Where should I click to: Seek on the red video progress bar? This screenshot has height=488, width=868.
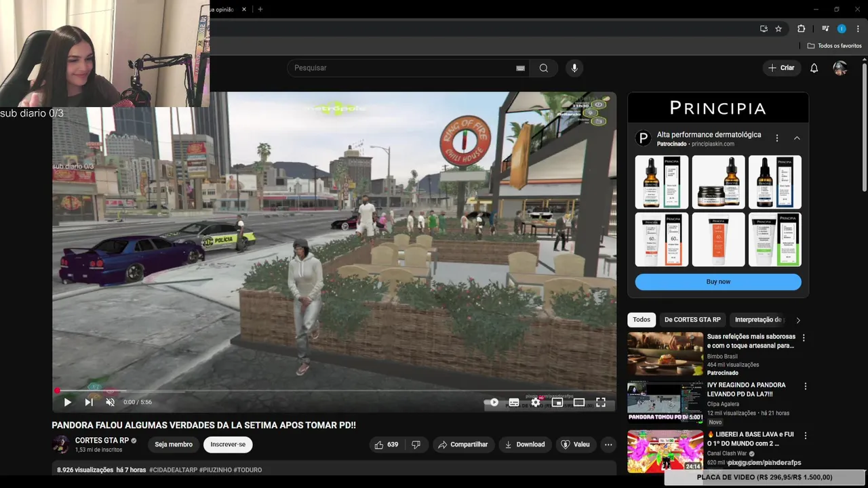(x=334, y=390)
